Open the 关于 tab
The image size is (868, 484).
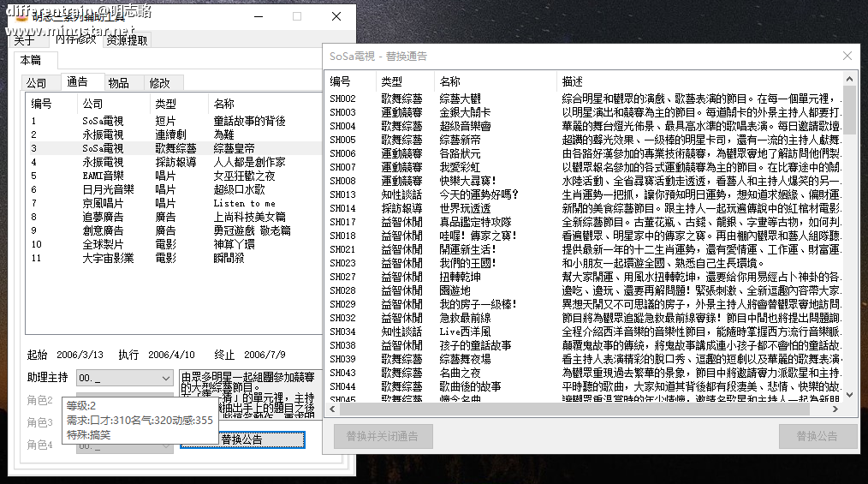(24, 39)
